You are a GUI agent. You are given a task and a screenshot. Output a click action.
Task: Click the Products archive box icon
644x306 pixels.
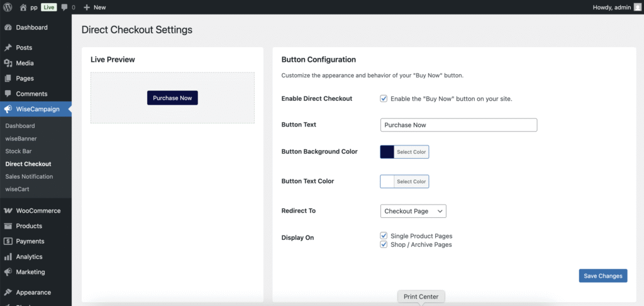(8, 226)
